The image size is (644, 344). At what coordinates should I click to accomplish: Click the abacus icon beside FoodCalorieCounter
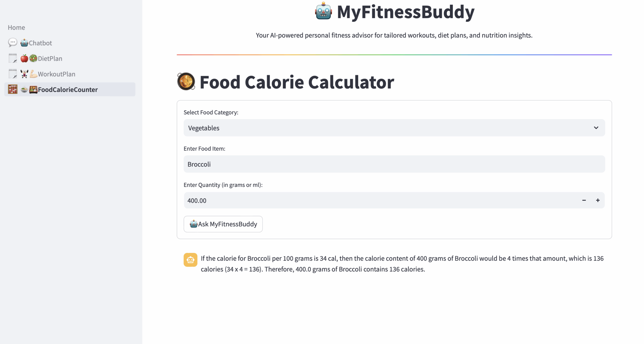coord(13,89)
